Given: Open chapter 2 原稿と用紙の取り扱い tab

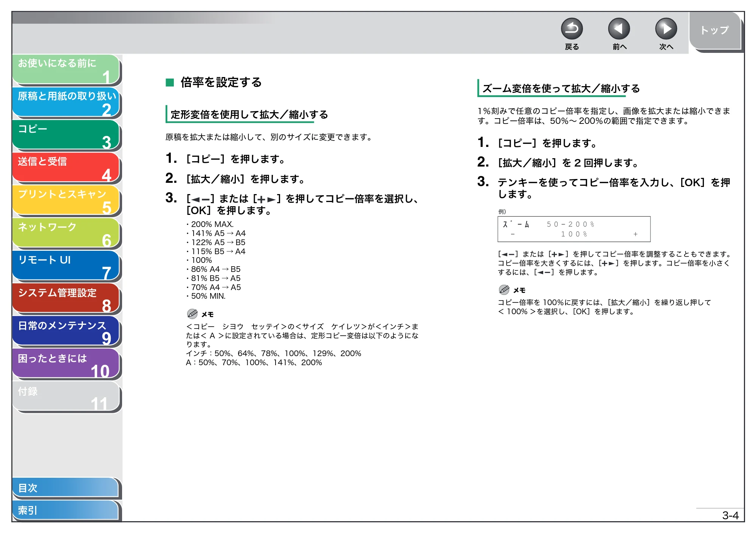Looking at the screenshot, I should (x=66, y=102).
